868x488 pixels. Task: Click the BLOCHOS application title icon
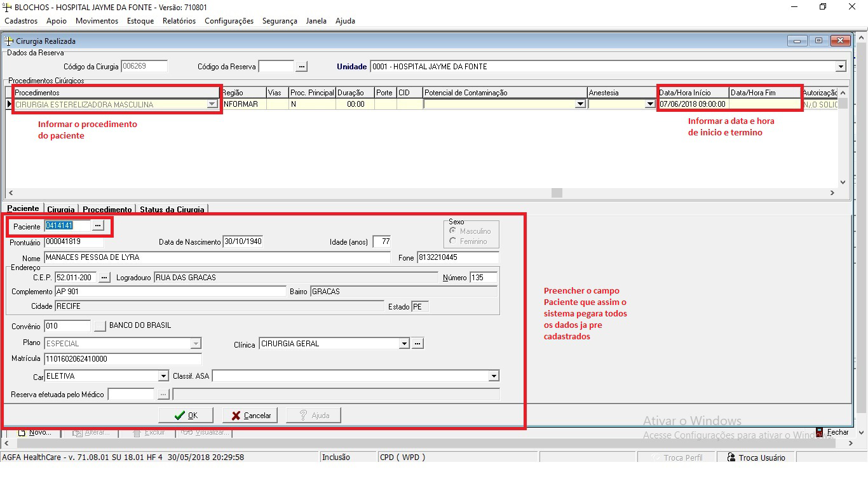pyautogui.click(x=7, y=7)
